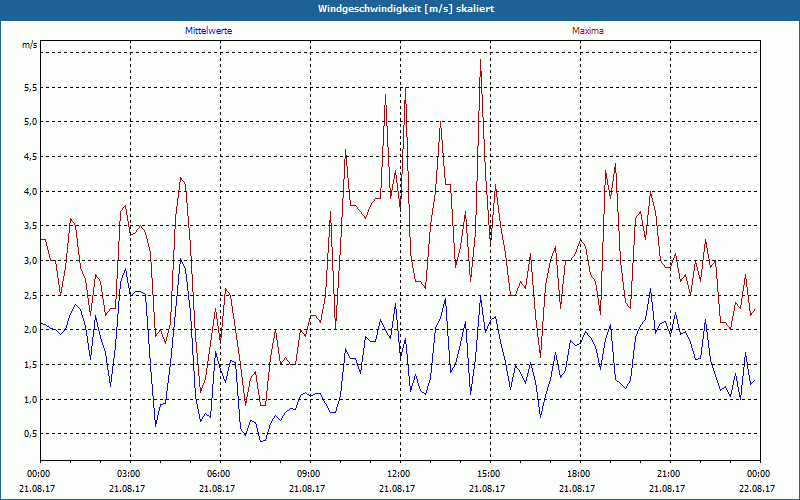Click the chart title Windgeschwindigkeit [m/s] skaliert
800x500 pixels.
406,9
